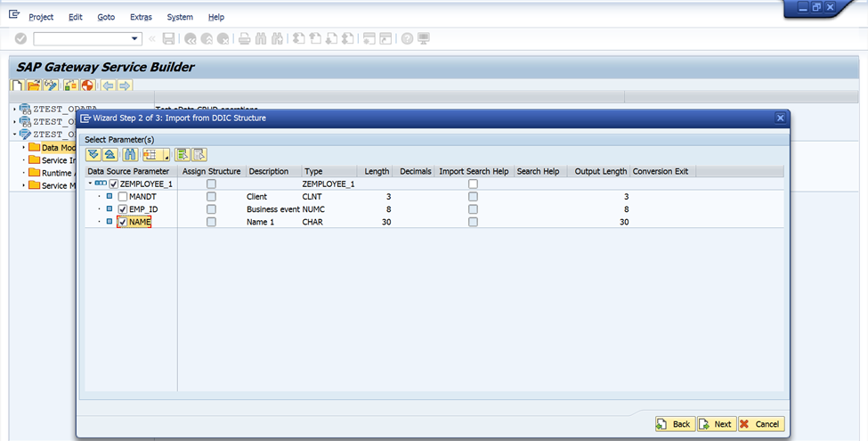Click the Collapse All icon in wizard
Image resolution: width=868 pixels, height=441 pixels.
[110, 155]
